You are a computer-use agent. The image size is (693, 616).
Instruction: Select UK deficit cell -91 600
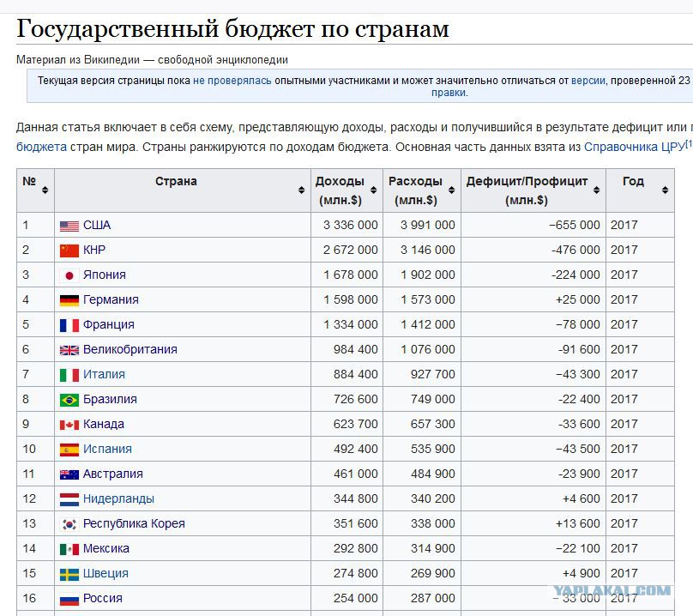(x=533, y=349)
